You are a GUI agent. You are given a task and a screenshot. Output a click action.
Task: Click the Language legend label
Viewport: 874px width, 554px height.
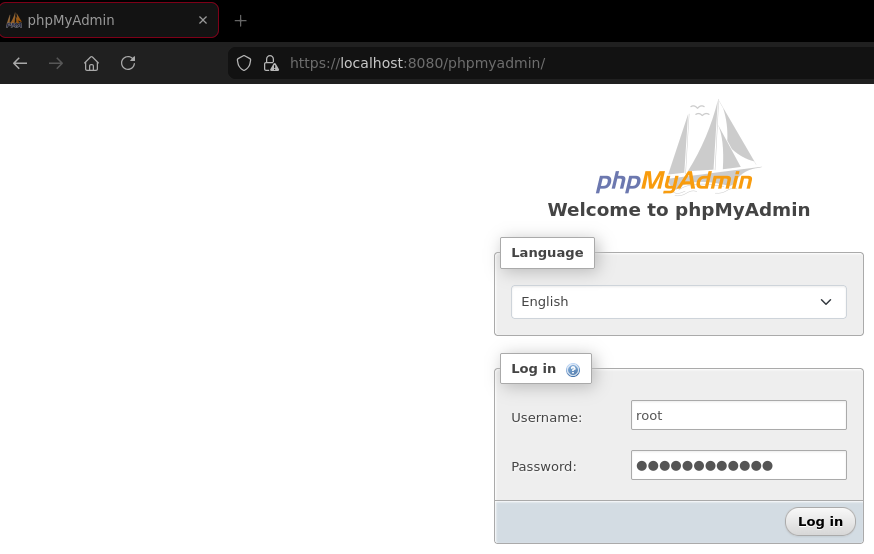[547, 252]
